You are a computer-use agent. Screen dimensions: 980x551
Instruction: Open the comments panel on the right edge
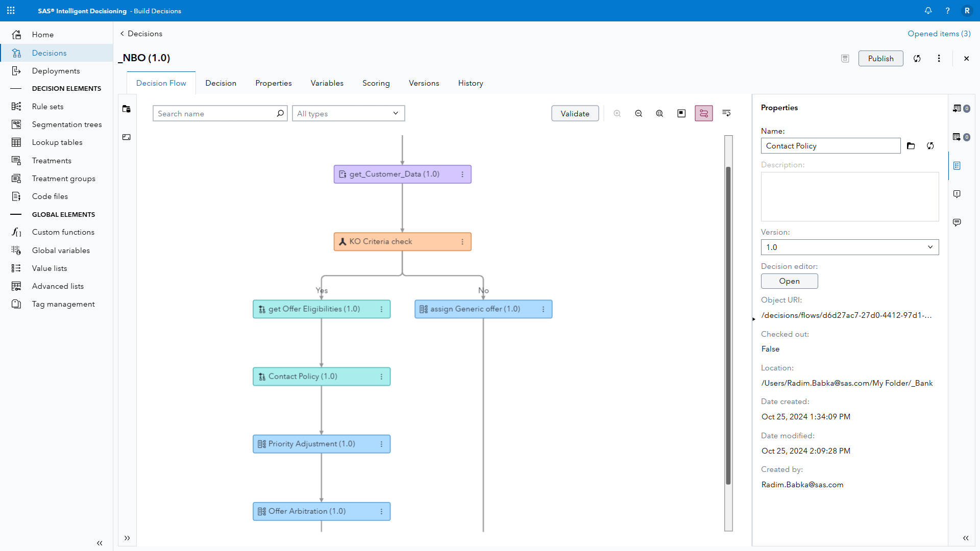[957, 222]
